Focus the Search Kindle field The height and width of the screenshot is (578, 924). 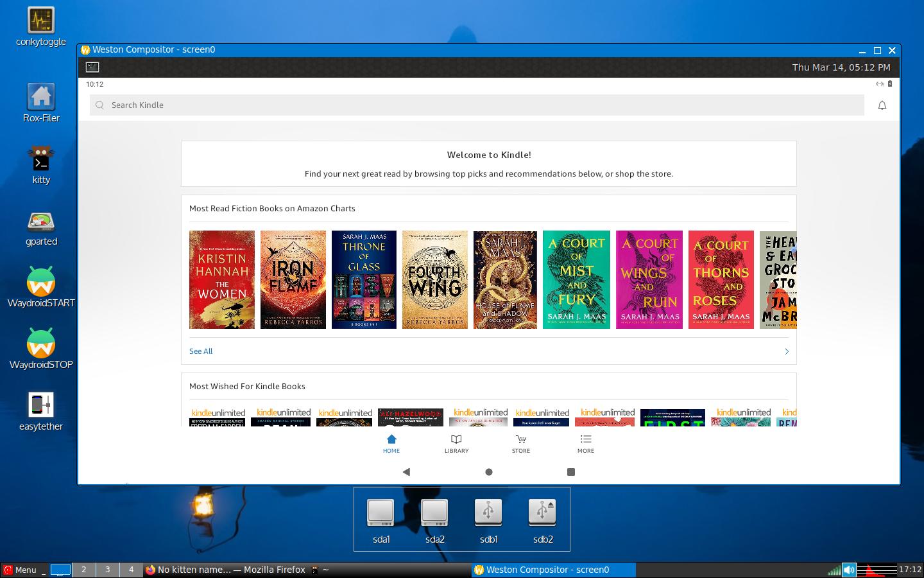(x=477, y=105)
